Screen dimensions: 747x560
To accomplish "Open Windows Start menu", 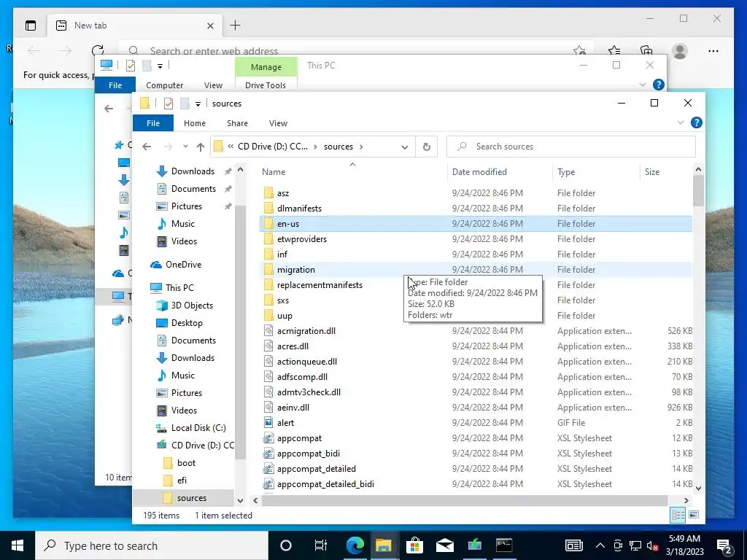I will pos(18,545).
